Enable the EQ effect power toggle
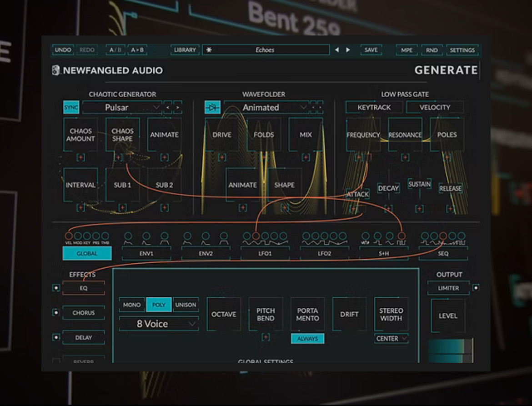The width and height of the screenshot is (532, 406). (56, 288)
